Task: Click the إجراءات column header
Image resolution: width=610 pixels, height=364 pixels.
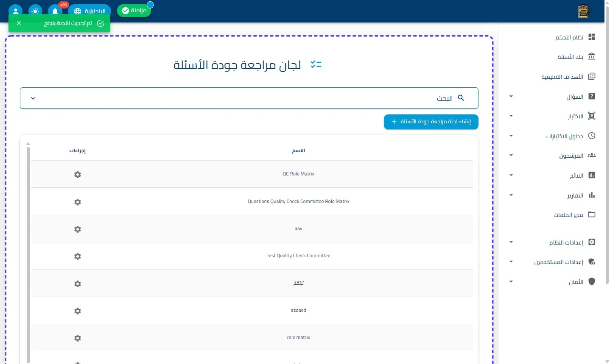Action: 78,150
